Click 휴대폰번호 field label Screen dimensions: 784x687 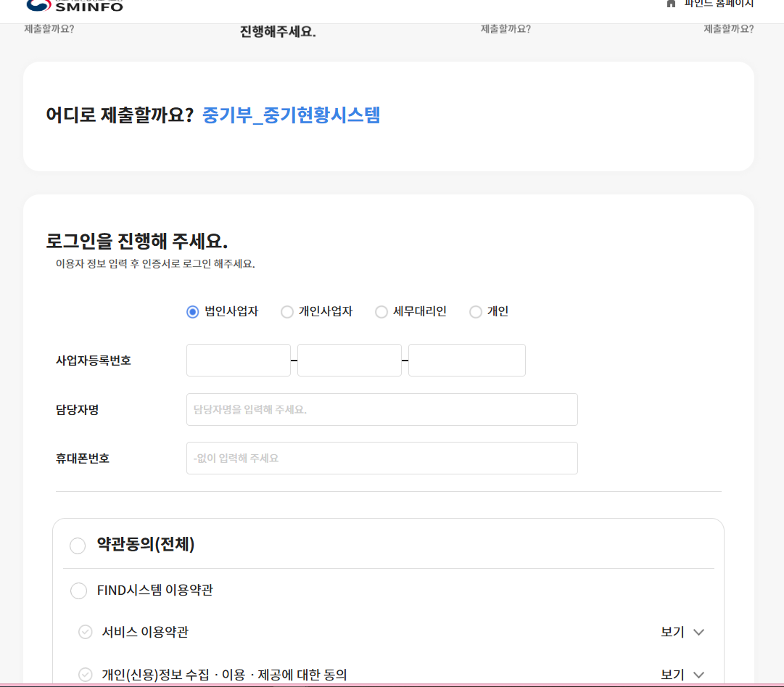point(83,458)
